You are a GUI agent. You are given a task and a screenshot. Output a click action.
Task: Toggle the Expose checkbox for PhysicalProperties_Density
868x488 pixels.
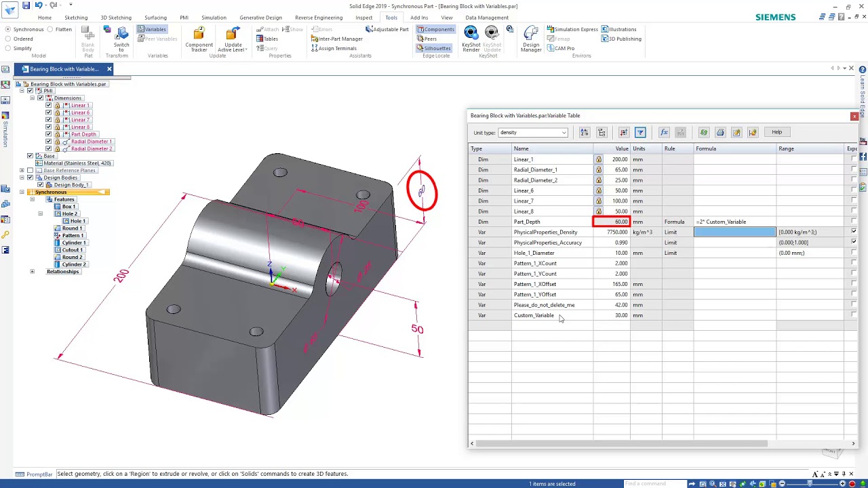854,232
